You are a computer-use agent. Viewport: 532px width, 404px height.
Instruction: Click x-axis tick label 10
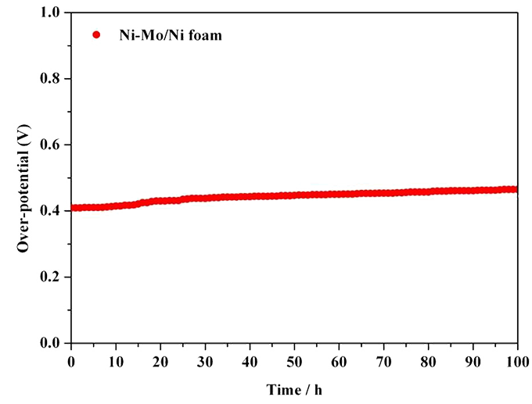pyautogui.click(x=116, y=362)
